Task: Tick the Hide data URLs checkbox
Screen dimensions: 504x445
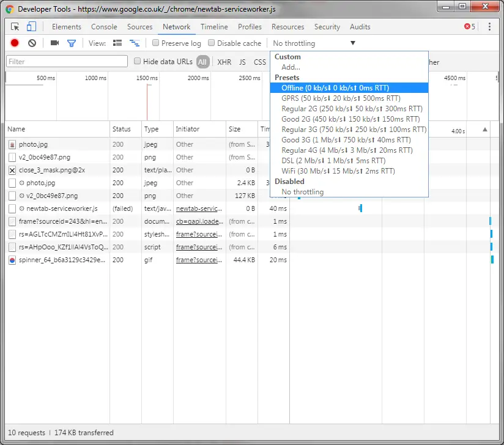Action: [x=138, y=61]
